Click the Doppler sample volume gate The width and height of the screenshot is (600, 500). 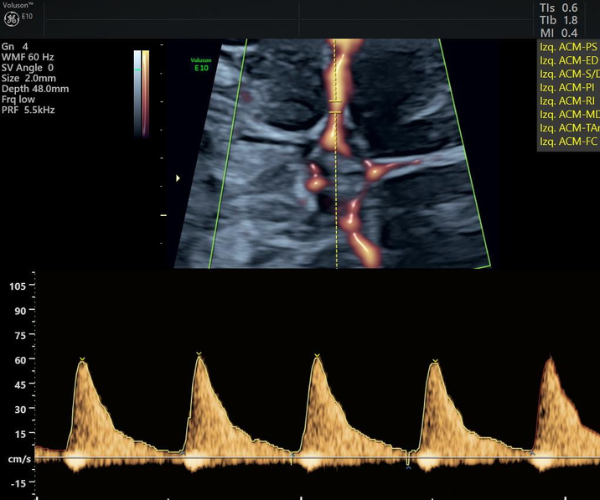pos(335,107)
